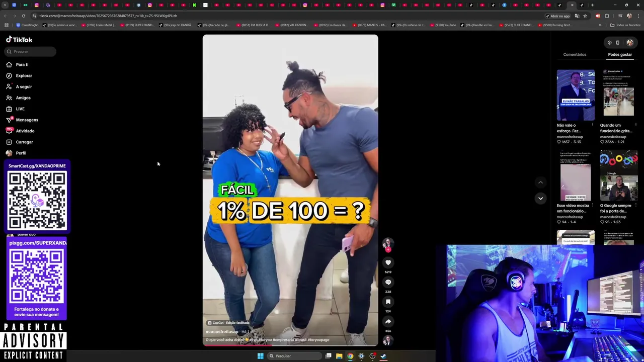Click the Procurar search field
The width and height of the screenshot is (644, 362).
click(x=31, y=51)
